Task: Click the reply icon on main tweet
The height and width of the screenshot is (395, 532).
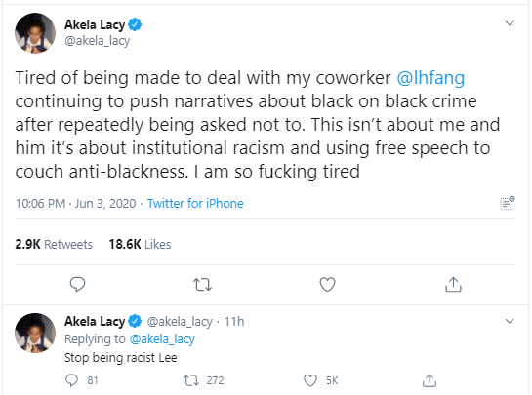Action: coord(77,284)
